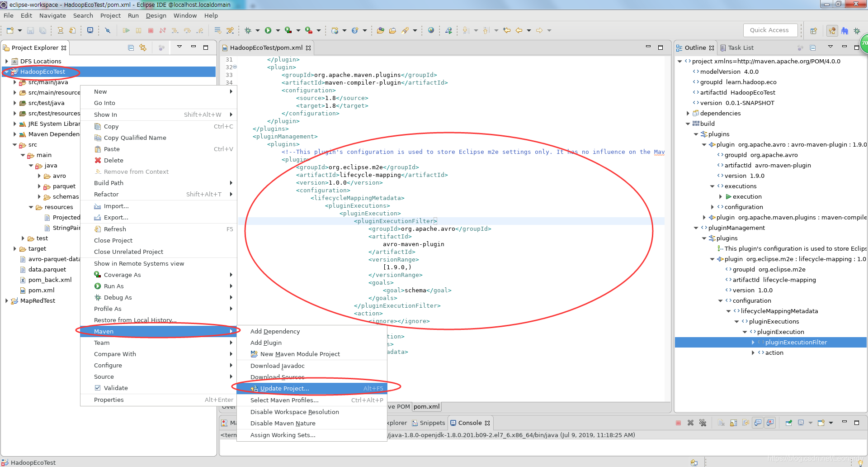Screen dimensions: 868x467
Task: Collapse the build node in Outline
Action: pos(688,124)
